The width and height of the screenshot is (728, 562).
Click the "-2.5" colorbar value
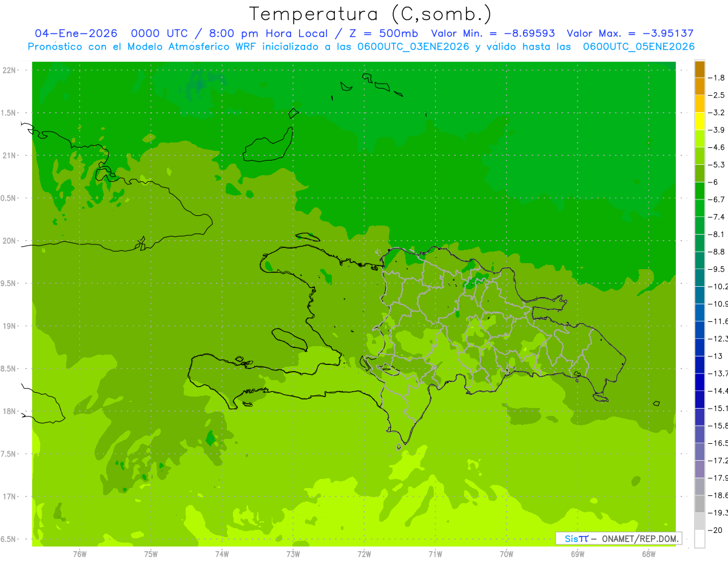point(717,96)
